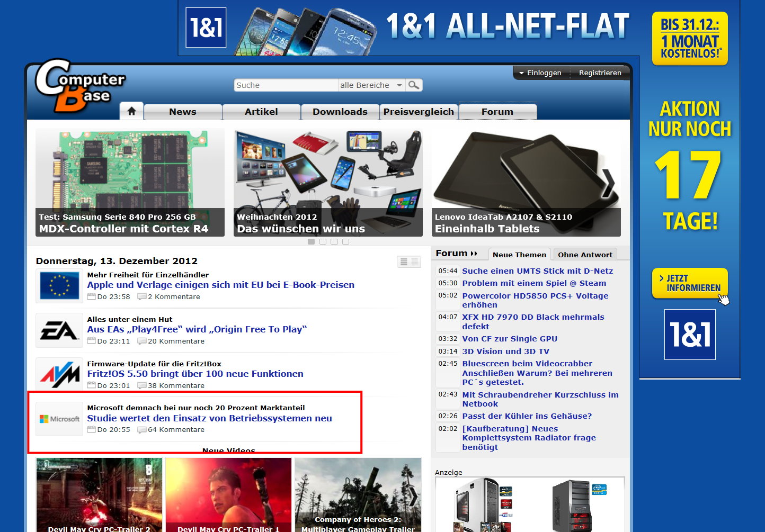Select the third carousel page dot
The width and height of the screenshot is (765, 532).
334,241
